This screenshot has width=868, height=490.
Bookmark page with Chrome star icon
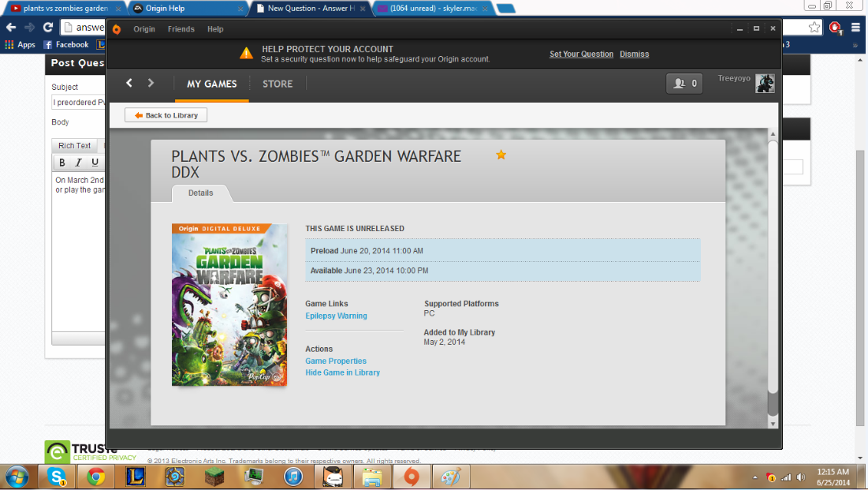point(814,27)
